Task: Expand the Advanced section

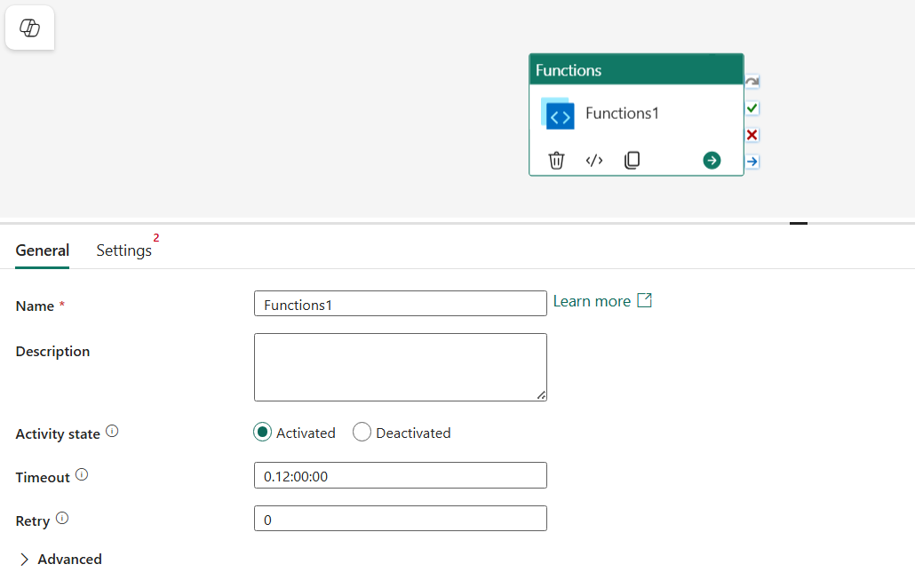Action: pyautogui.click(x=60, y=560)
